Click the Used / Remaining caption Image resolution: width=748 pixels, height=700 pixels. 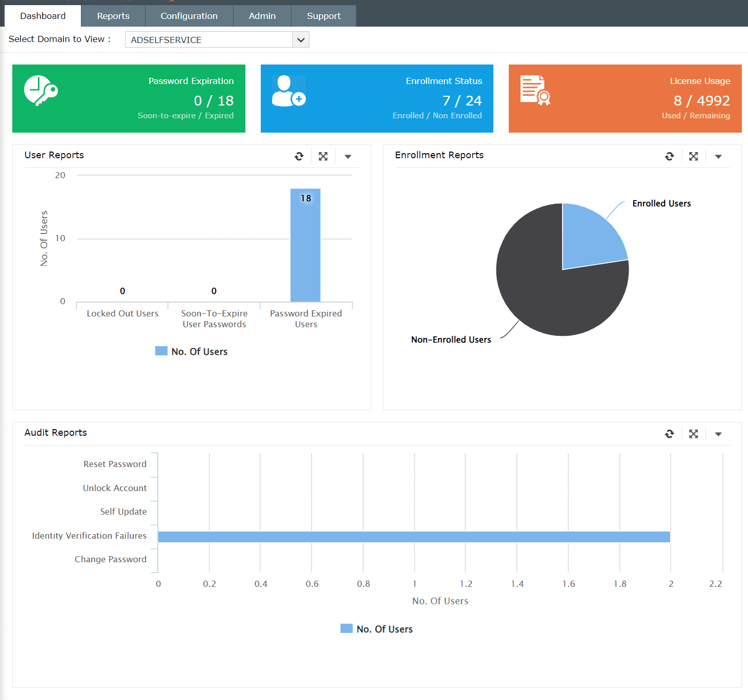click(696, 116)
